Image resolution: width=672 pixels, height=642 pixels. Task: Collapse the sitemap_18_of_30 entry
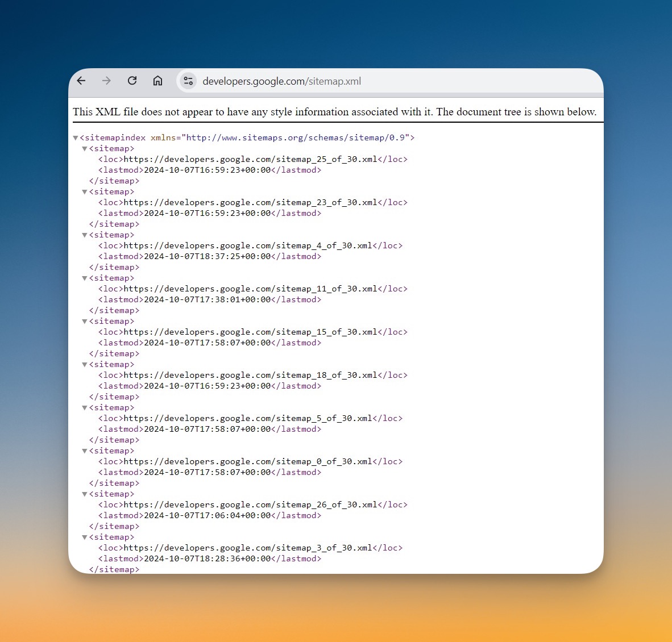click(x=84, y=364)
